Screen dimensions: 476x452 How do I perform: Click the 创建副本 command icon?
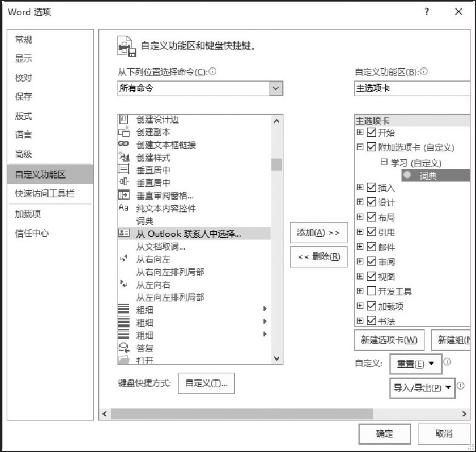124,132
